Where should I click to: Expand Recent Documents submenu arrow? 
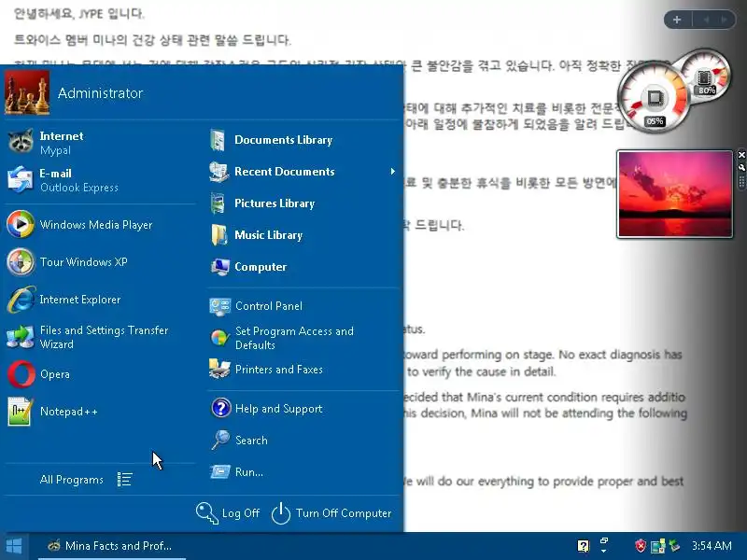392,172
